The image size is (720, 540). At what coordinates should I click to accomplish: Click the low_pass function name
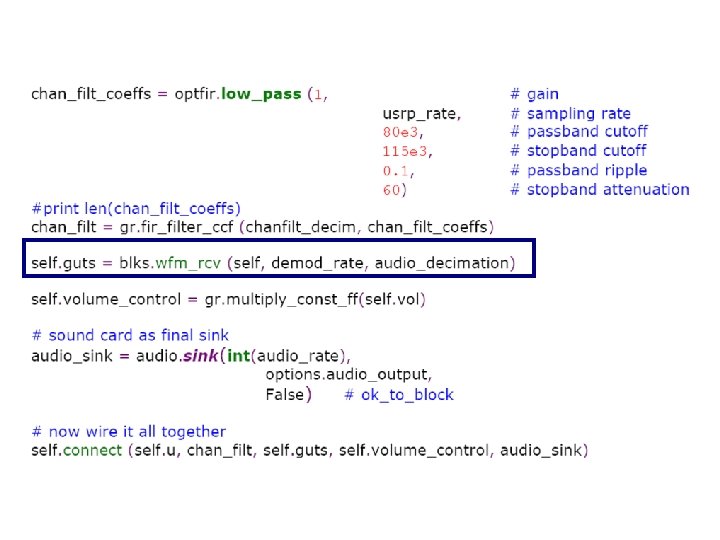point(261,94)
